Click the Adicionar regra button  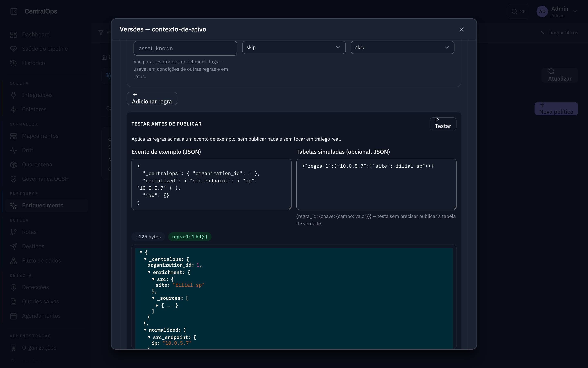[x=152, y=99]
